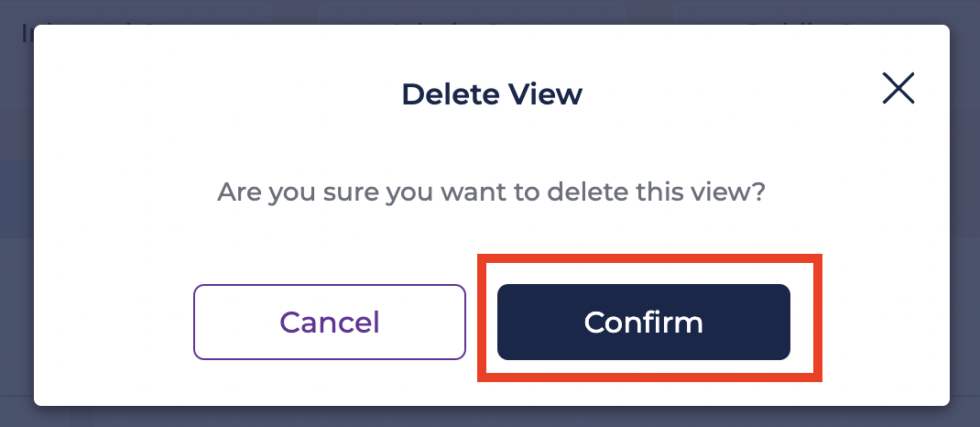Cancel the view deletion
This screenshot has width=980, height=427.
point(330,322)
